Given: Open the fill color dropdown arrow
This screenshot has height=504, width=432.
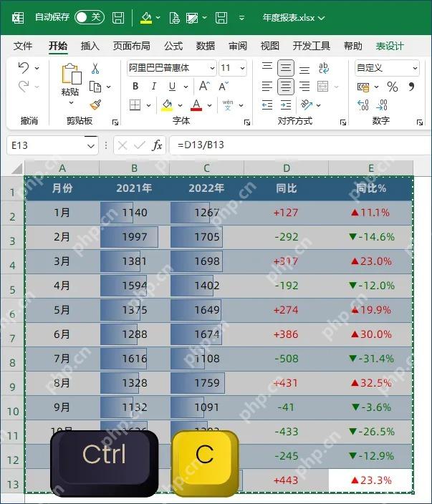Looking at the screenshot, I should pos(180,105).
